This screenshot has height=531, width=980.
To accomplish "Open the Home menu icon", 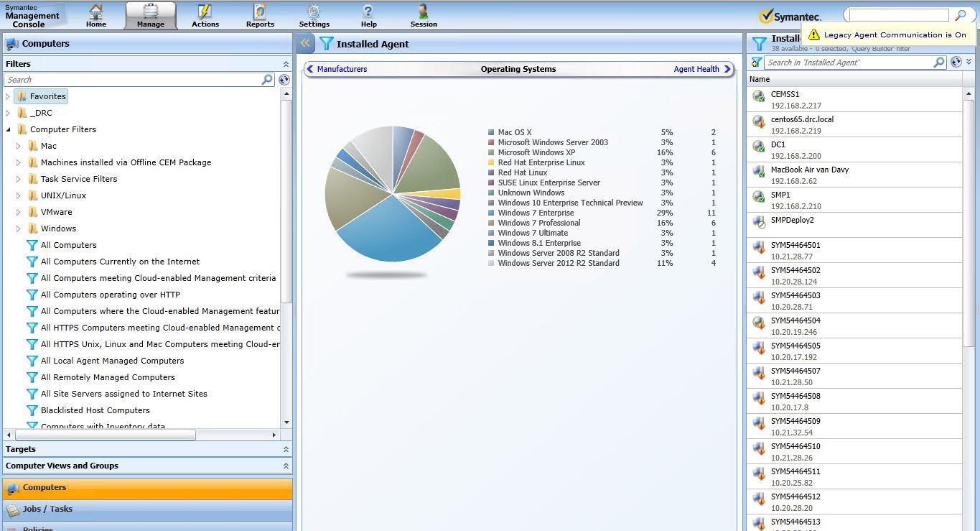I will (95, 11).
